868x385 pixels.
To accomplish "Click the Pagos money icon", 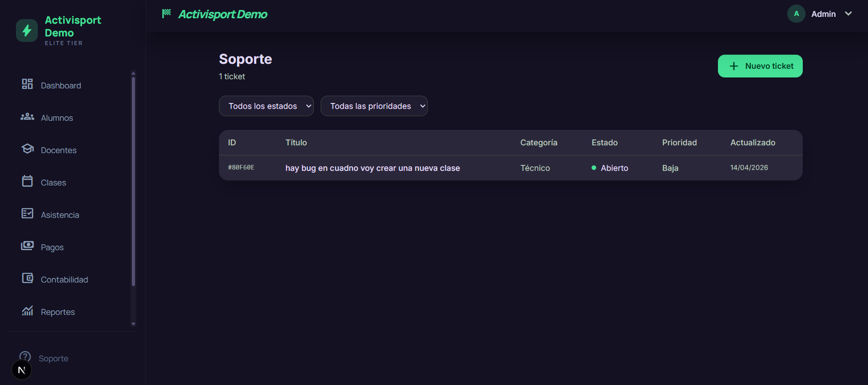I will (27, 246).
